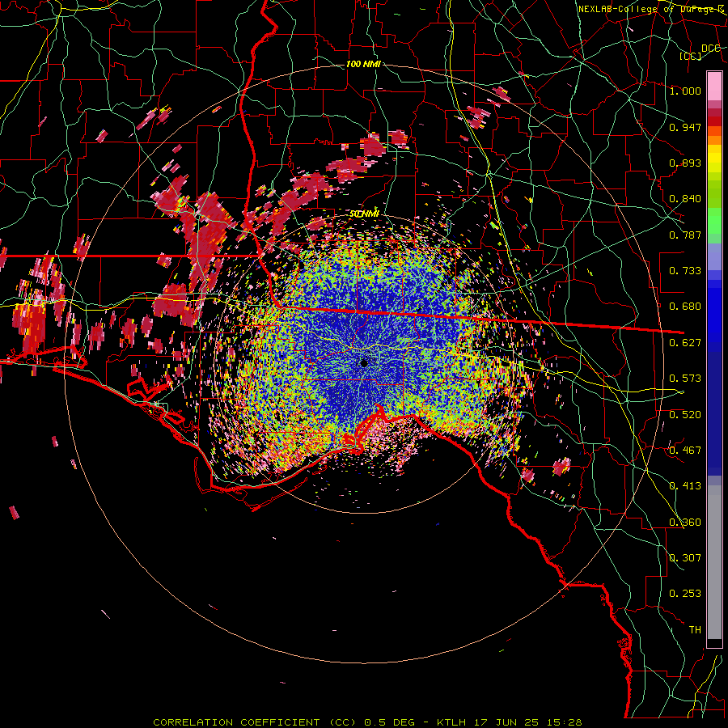Select the 0.307 scale value
Screen dimensions: 728x728
(x=685, y=558)
